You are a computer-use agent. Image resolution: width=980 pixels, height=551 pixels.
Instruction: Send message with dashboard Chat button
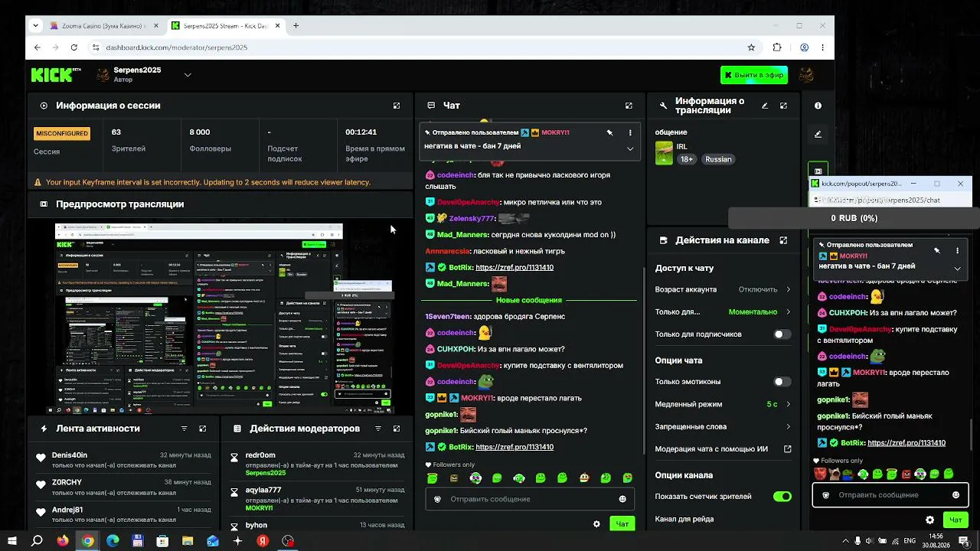click(622, 524)
